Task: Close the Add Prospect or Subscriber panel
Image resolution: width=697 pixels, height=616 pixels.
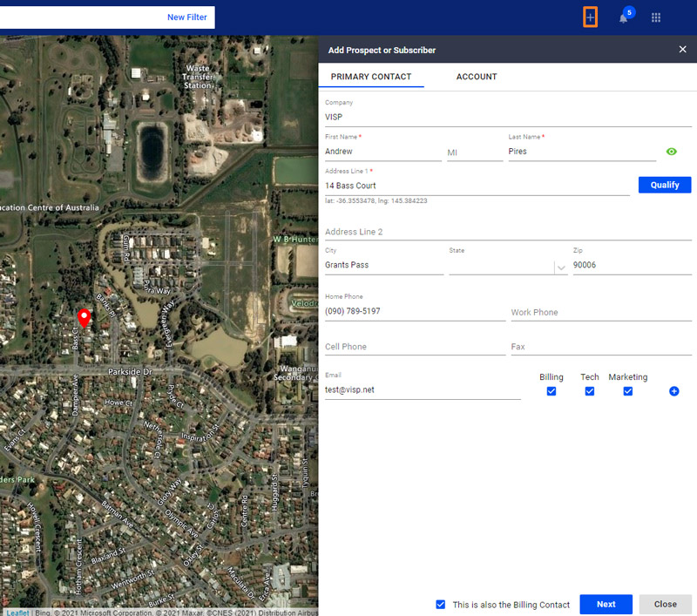Action: pos(682,50)
